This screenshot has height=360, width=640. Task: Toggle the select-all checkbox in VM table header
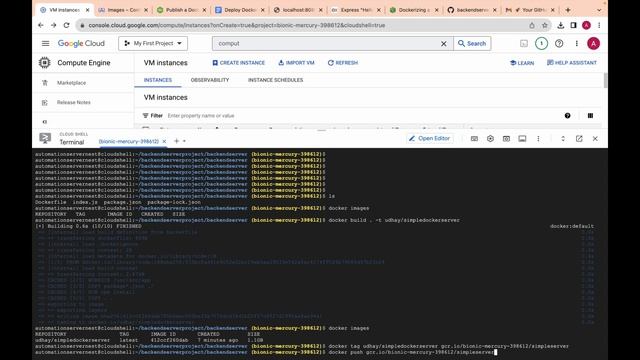145,129
